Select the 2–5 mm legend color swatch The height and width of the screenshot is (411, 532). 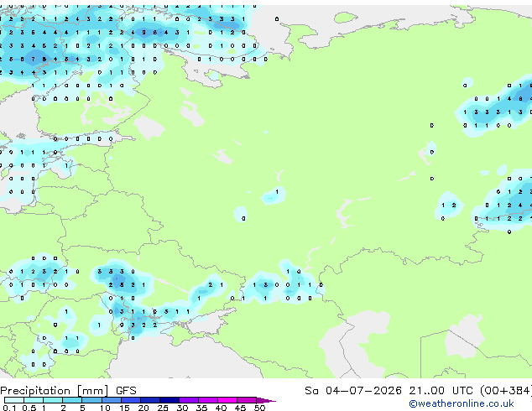[x=72, y=400]
